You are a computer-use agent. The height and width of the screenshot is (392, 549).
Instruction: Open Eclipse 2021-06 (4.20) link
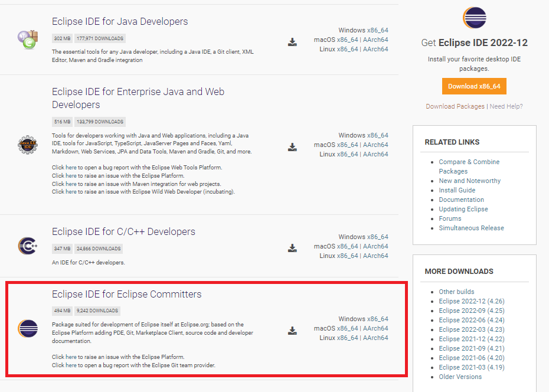tap(472, 358)
